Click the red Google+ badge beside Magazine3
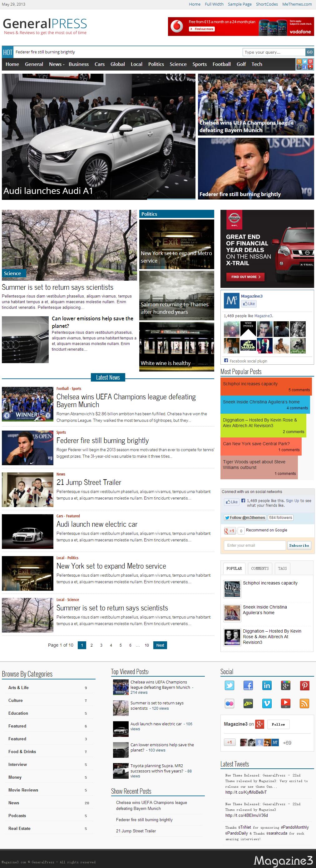This screenshot has height=868, width=316. click(x=259, y=724)
